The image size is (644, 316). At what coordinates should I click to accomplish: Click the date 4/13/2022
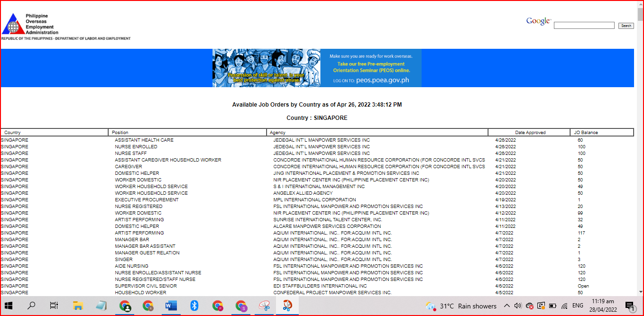point(505,207)
